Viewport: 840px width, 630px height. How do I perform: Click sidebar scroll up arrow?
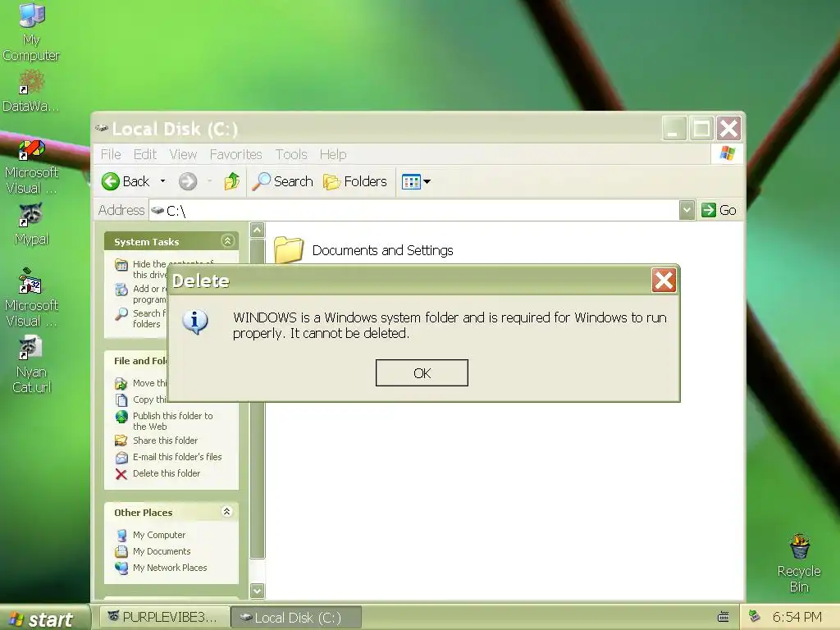(x=257, y=231)
